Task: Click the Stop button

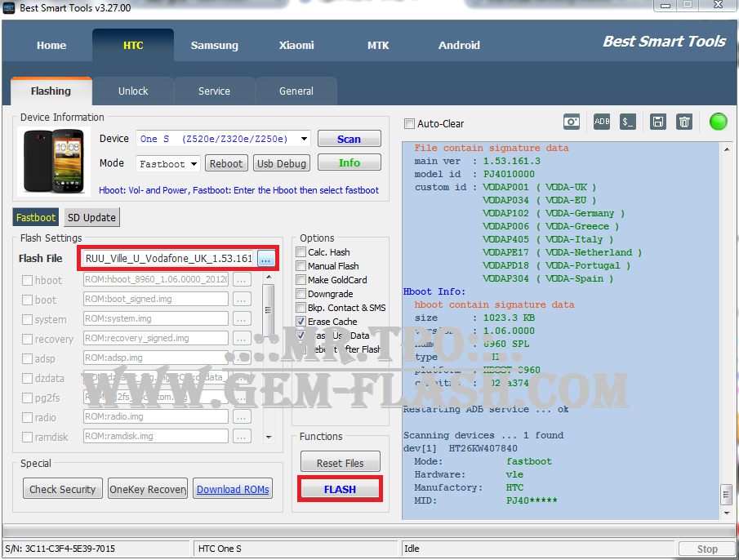Action: pos(707,549)
